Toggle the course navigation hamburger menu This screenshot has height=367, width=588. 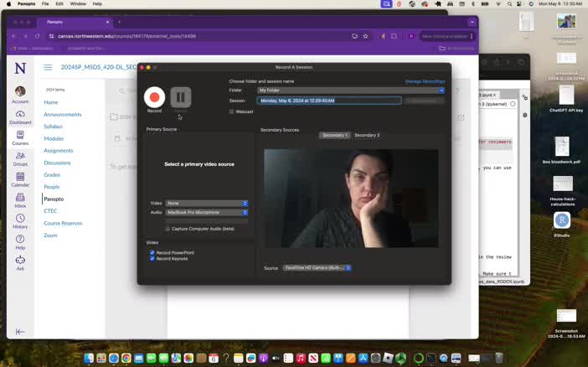point(48,67)
